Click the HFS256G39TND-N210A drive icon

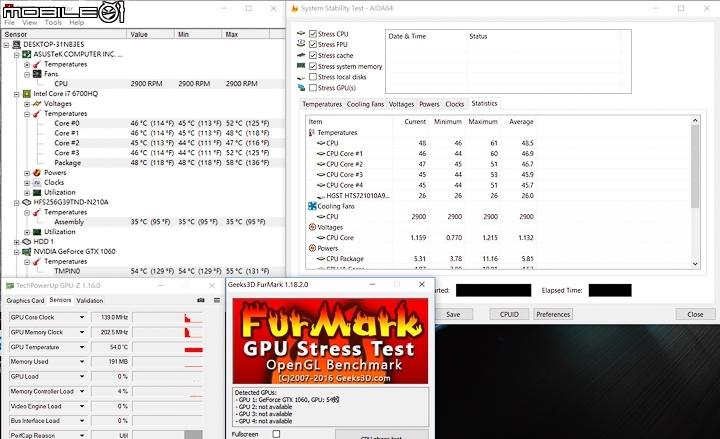(27, 202)
